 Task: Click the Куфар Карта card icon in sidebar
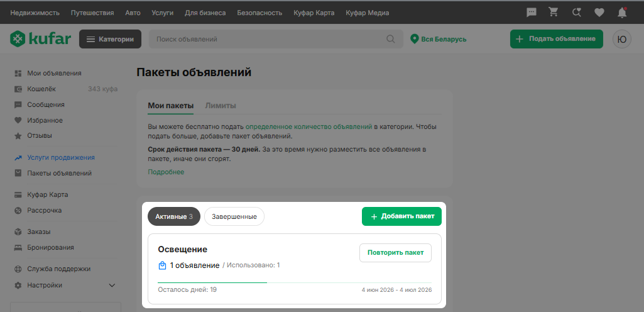pyautogui.click(x=18, y=194)
